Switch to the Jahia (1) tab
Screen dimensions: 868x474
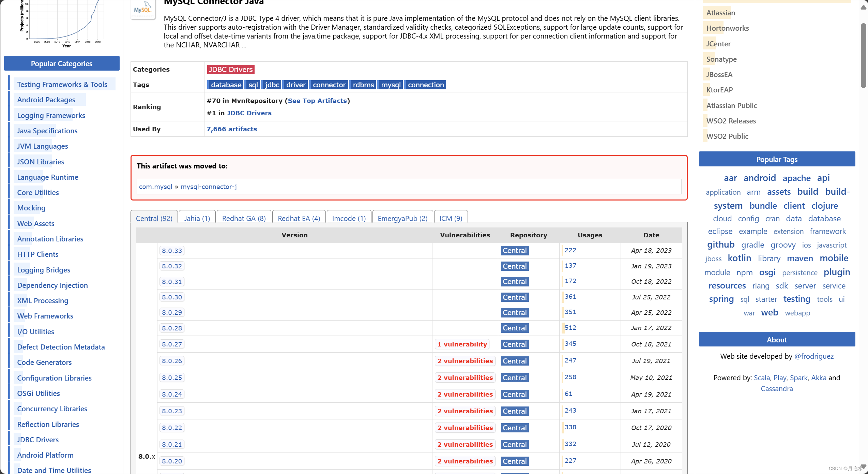tap(197, 218)
